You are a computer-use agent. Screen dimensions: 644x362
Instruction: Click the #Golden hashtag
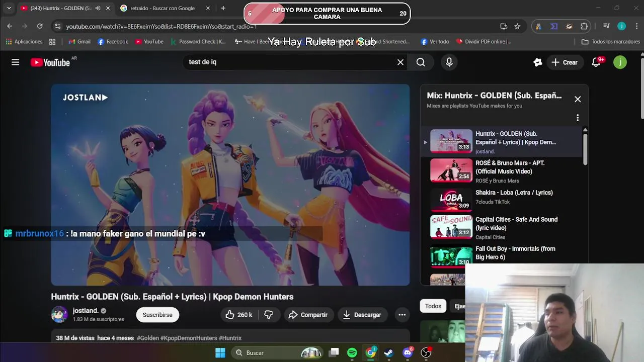(148, 338)
